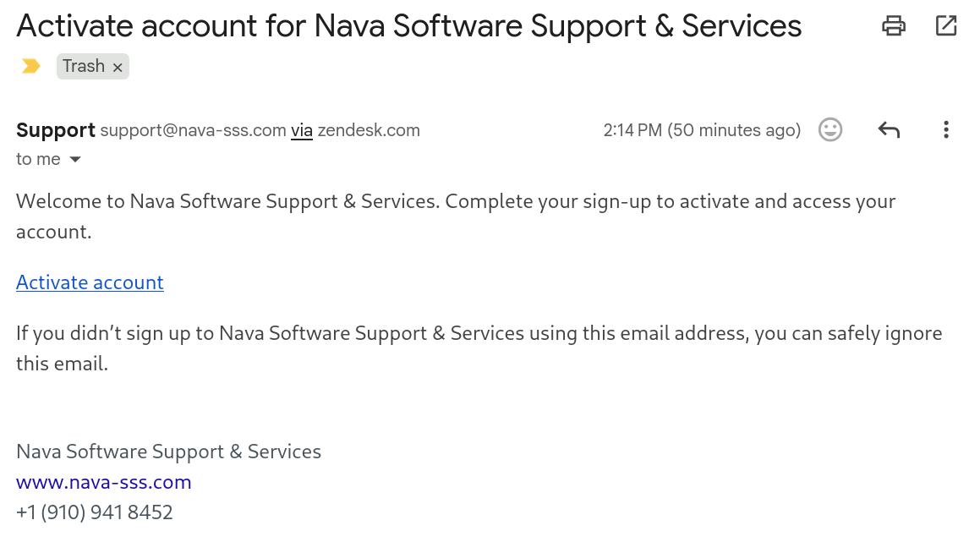Open the email in a new window

[x=946, y=25]
